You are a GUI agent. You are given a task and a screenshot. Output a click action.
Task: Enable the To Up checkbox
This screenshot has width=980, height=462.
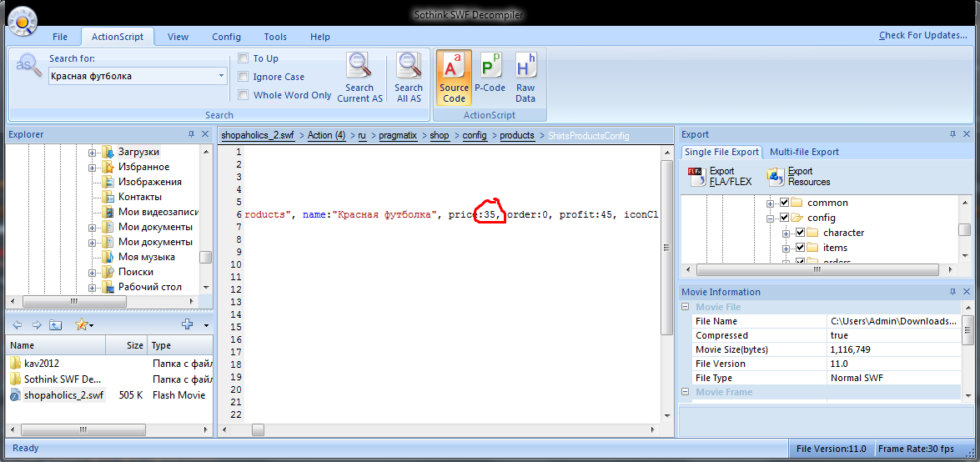point(244,58)
